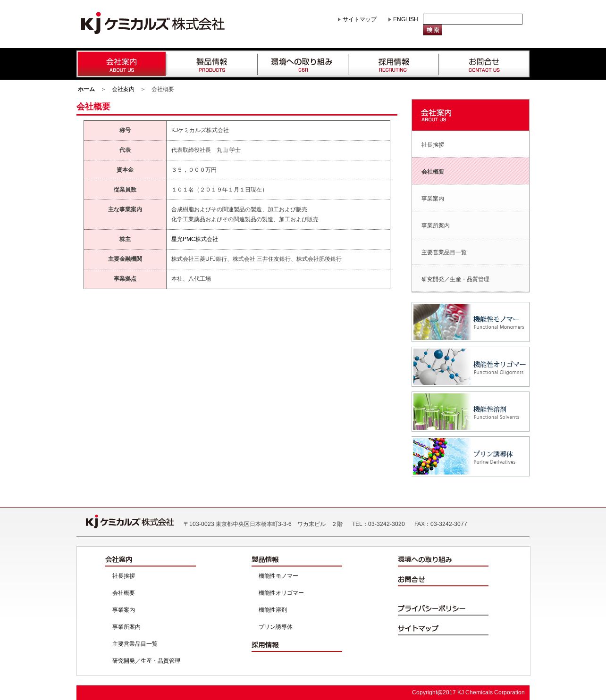
Task: Open footer 機能性溶剤 link
Action: coord(273,610)
